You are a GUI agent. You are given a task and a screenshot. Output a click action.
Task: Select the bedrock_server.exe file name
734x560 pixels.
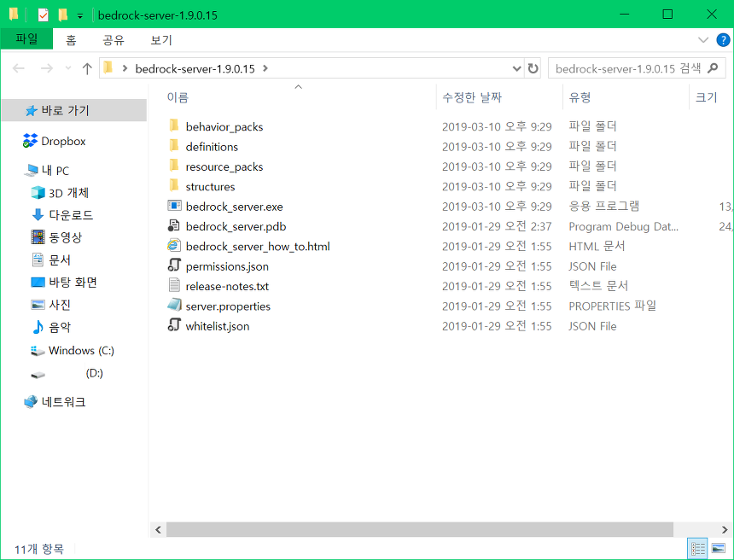pos(234,207)
